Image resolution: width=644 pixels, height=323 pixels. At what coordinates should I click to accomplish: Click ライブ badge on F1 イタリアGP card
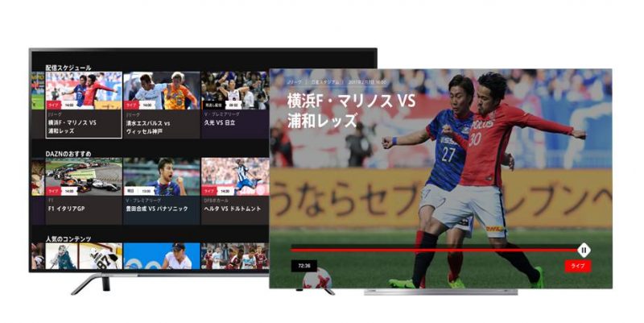point(53,191)
